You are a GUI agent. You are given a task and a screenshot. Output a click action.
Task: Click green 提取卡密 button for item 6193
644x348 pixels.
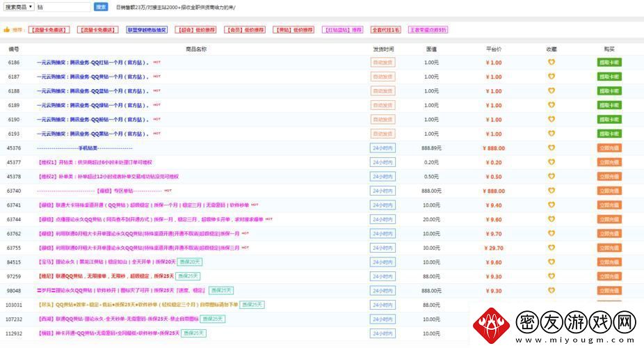tap(609, 134)
